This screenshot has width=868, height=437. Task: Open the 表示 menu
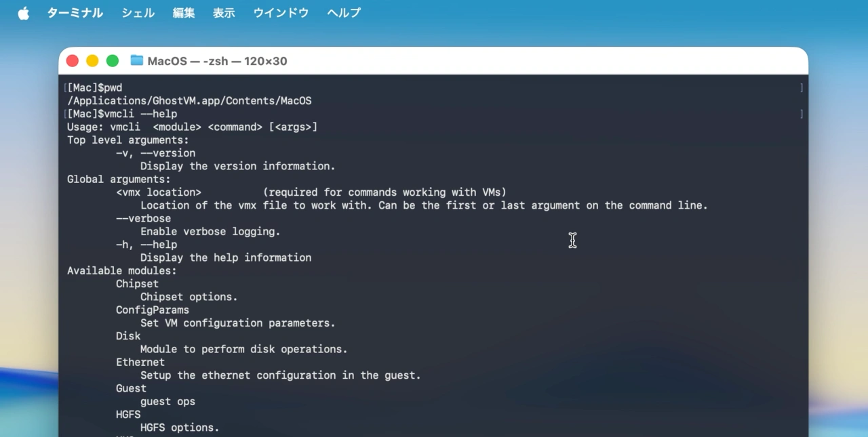click(224, 13)
